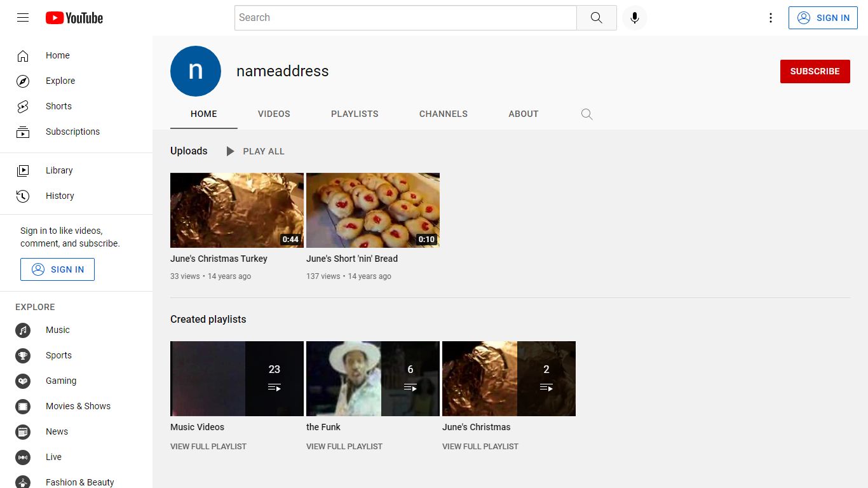Click the Library icon
Viewport: 868px width, 488px height.
pyautogui.click(x=23, y=170)
